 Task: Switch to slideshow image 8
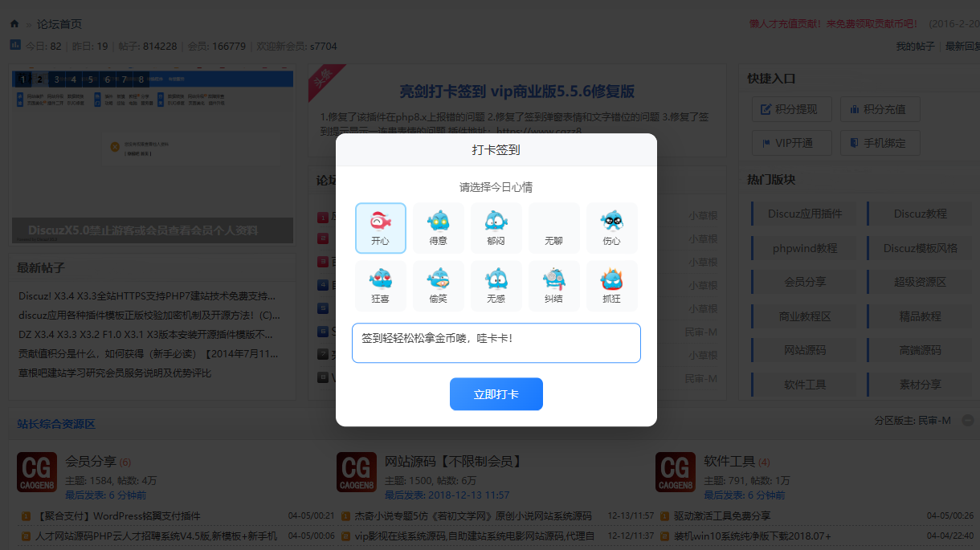141,79
